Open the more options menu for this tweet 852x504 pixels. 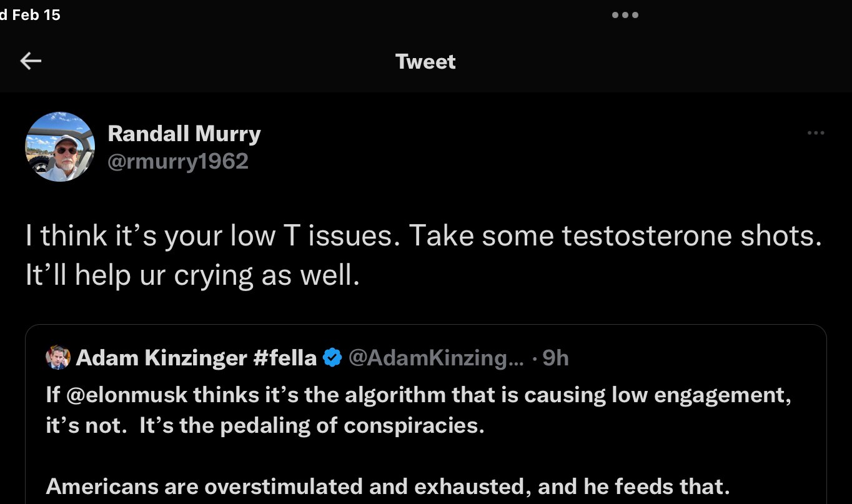(x=815, y=132)
